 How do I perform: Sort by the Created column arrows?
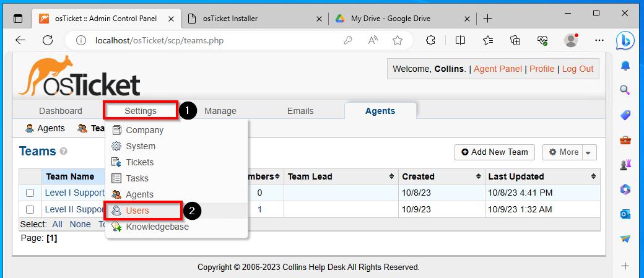point(479,177)
